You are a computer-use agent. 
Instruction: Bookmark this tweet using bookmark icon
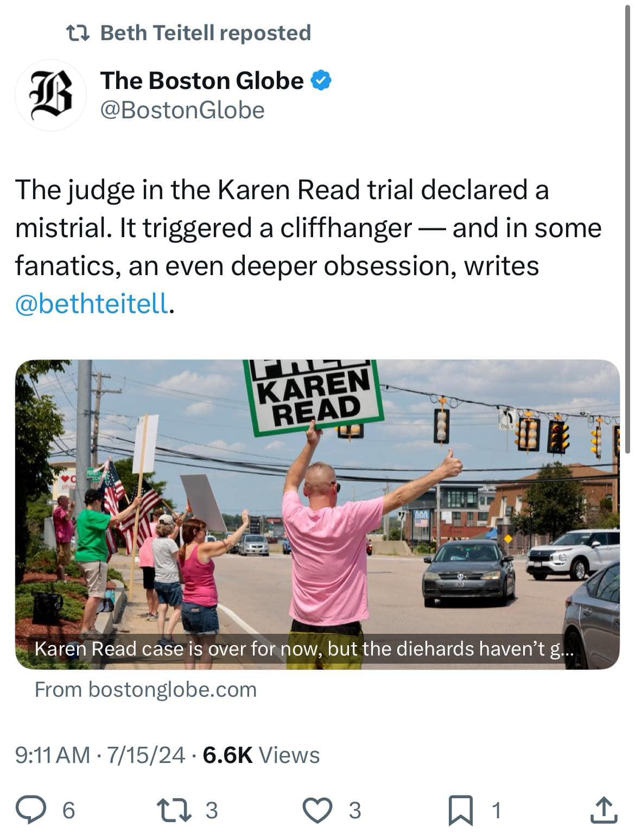460,810
